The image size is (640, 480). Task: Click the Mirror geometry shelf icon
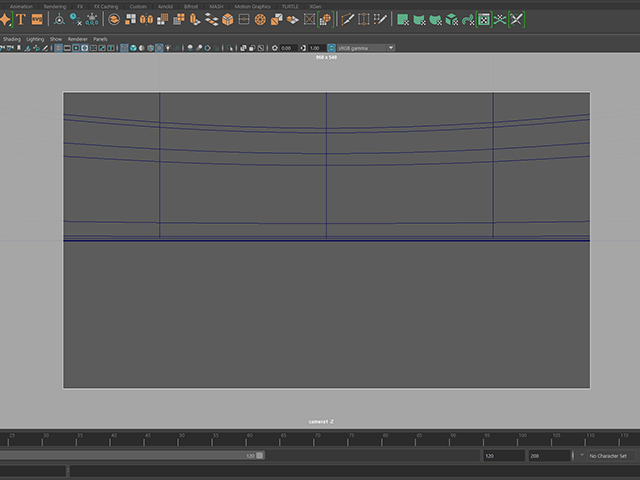click(x=146, y=19)
